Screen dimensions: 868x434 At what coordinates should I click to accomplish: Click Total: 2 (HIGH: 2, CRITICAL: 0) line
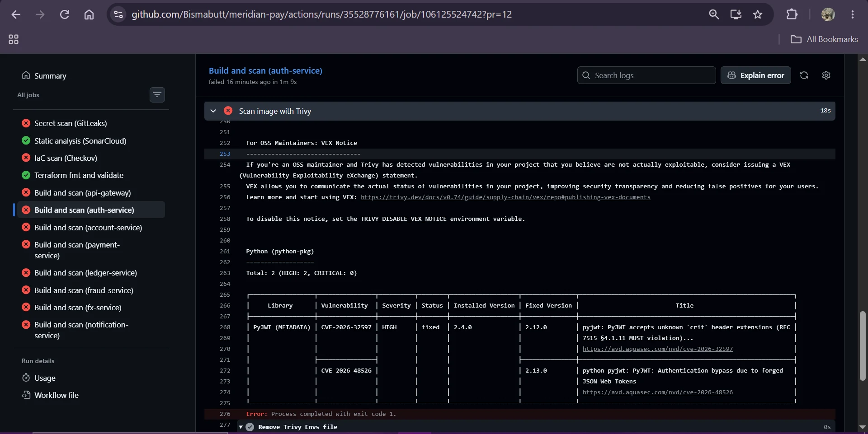[x=301, y=273]
